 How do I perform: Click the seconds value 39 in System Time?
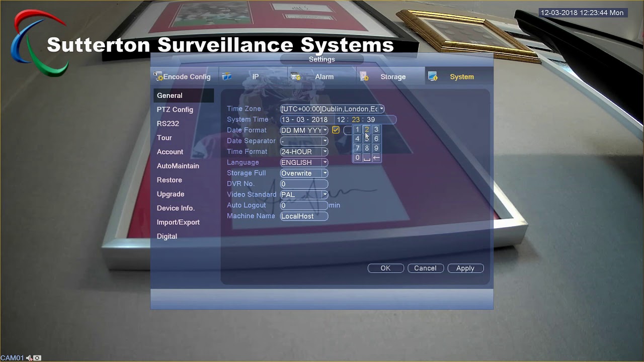371,120
